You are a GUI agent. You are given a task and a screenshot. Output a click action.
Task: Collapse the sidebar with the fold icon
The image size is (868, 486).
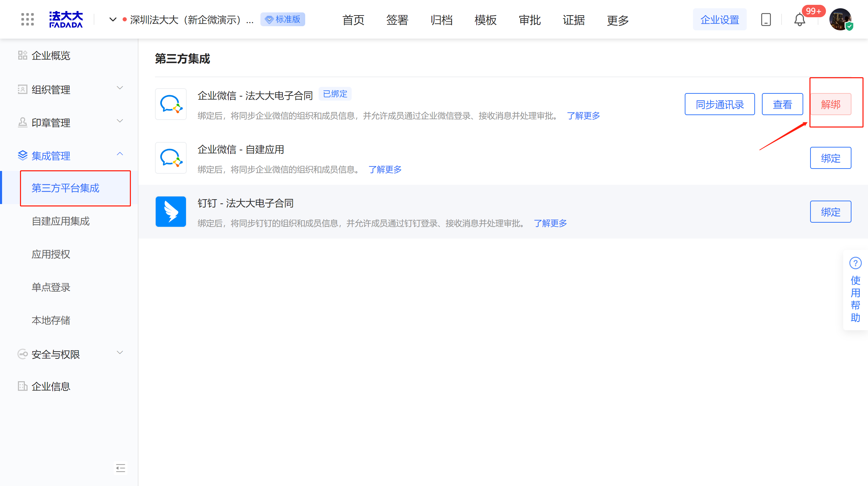tap(121, 468)
